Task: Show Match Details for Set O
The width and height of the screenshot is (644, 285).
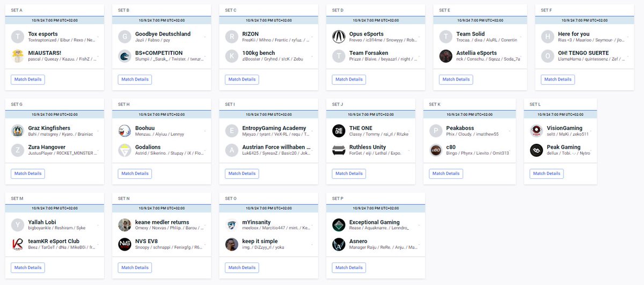Action: pos(242,267)
